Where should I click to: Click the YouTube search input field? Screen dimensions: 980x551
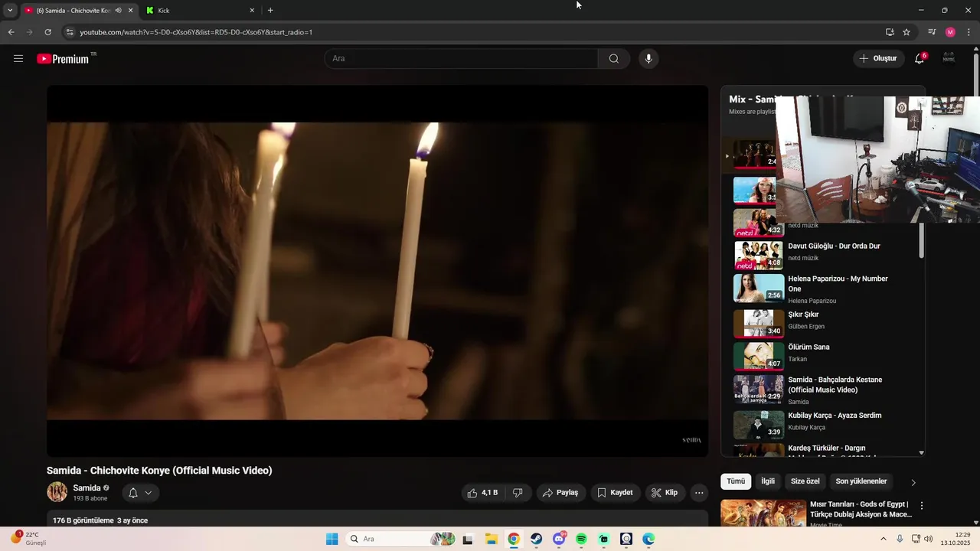462,59
